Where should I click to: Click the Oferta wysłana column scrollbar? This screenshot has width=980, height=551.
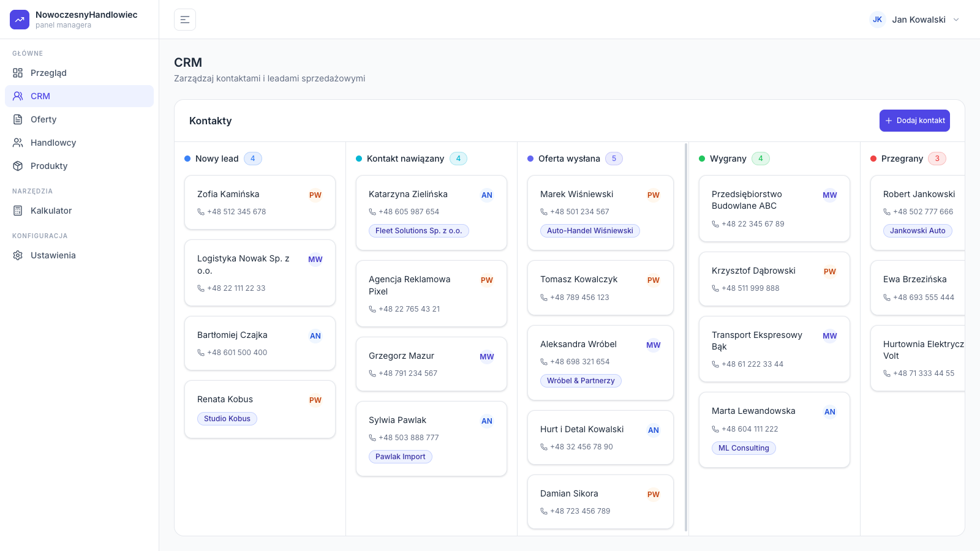[686, 337]
